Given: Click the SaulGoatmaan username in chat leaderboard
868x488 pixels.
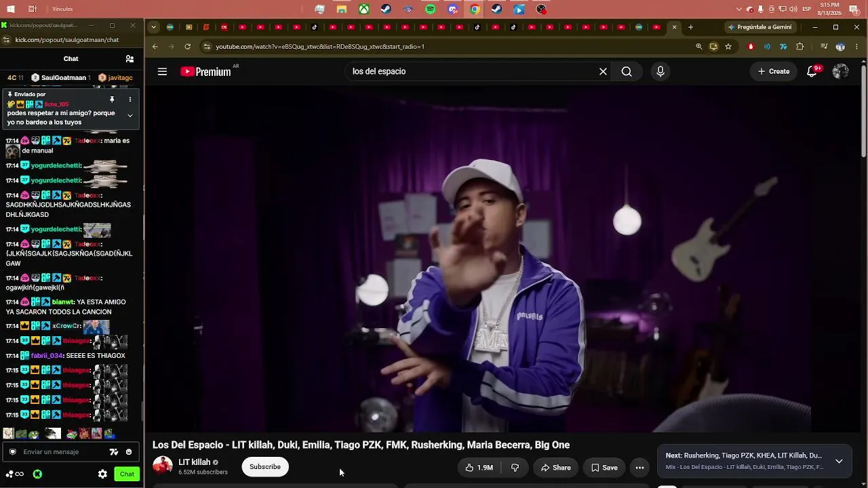Looking at the screenshot, I should (x=64, y=78).
